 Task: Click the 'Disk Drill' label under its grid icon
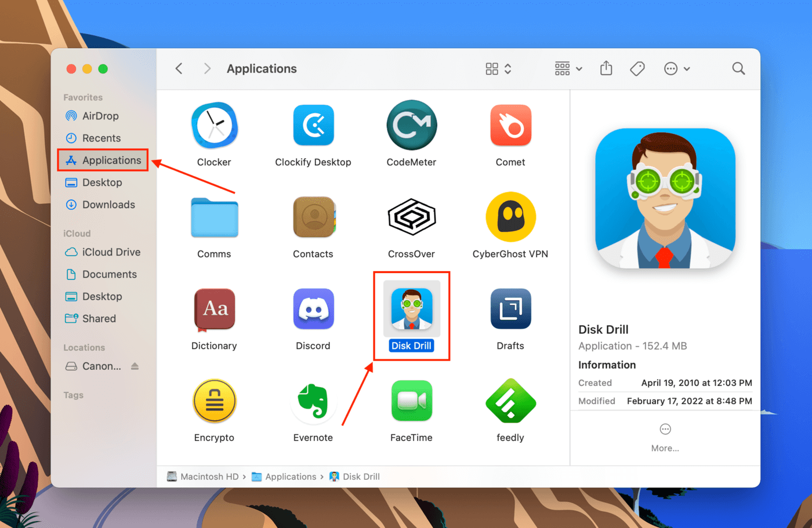411,345
